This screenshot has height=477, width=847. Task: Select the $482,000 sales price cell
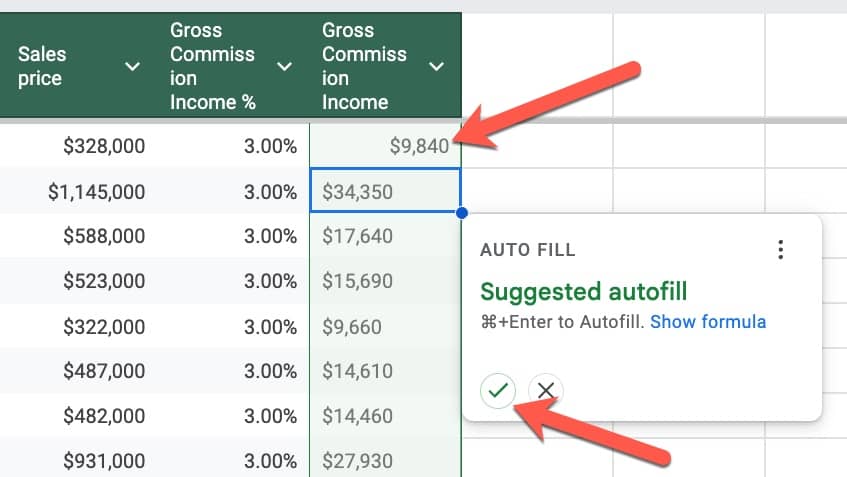pyautogui.click(x=79, y=416)
